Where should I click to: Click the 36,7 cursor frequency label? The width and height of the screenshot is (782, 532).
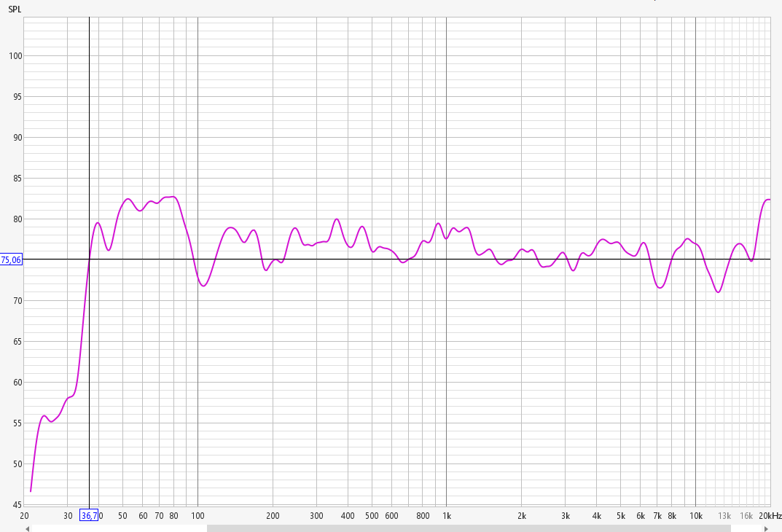(88, 516)
